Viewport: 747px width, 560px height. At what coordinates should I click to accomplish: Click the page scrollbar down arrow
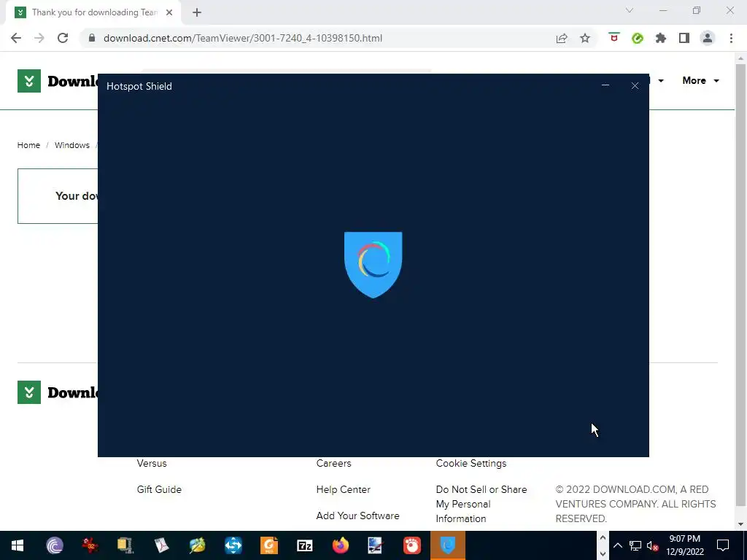tap(740, 524)
